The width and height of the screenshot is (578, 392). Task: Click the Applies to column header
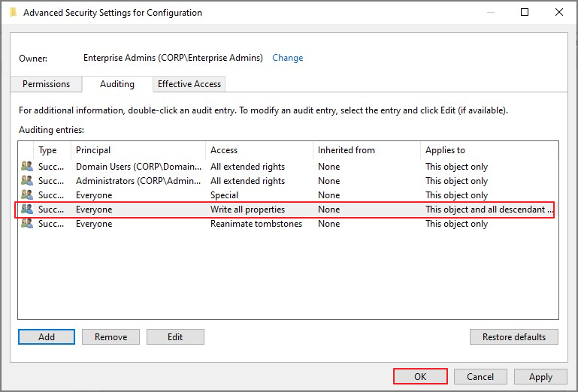tap(489, 150)
